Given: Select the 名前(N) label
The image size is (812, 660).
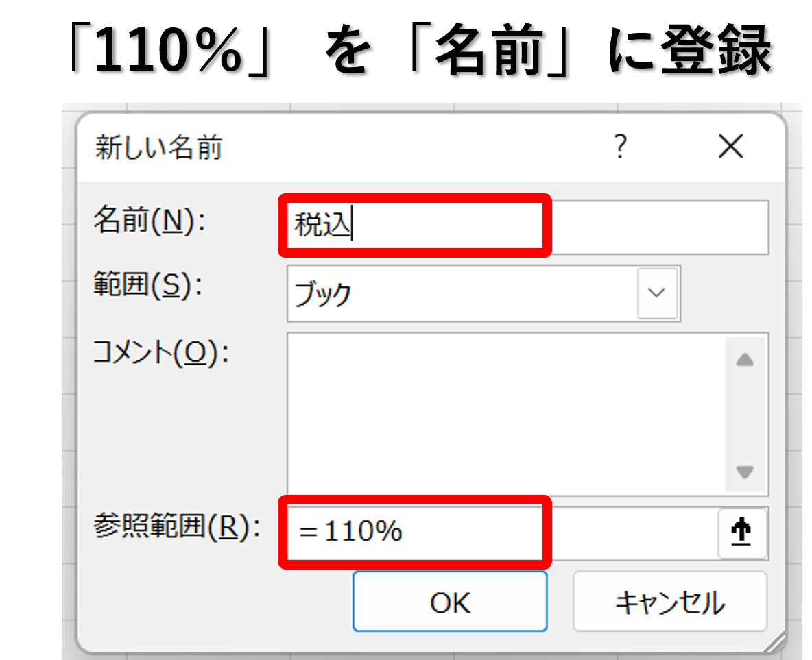Looking at the screenshot, I should (x=150, y=221).
